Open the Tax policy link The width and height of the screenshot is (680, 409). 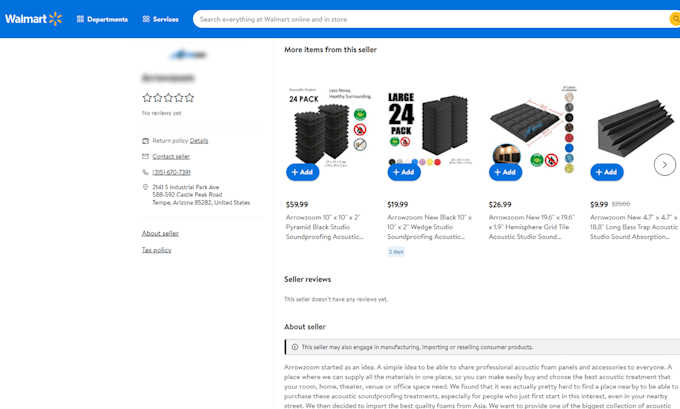(157, 250)
